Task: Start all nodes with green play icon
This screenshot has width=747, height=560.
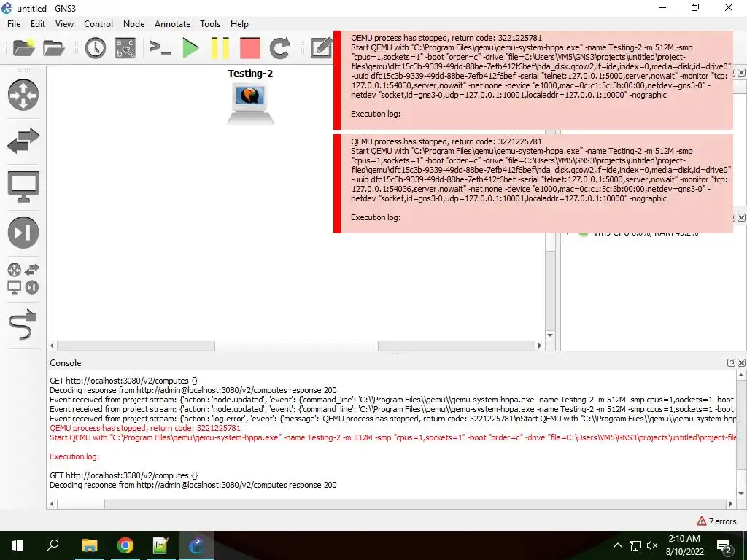Action: click(190, 48)
